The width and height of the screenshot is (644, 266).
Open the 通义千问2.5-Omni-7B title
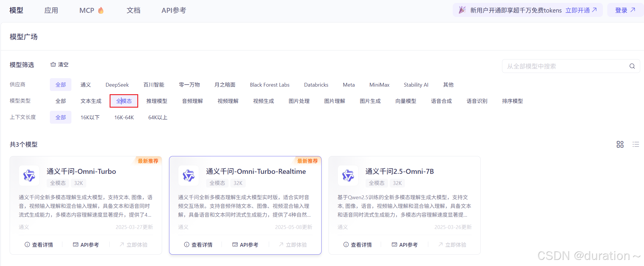click(400, 171)
